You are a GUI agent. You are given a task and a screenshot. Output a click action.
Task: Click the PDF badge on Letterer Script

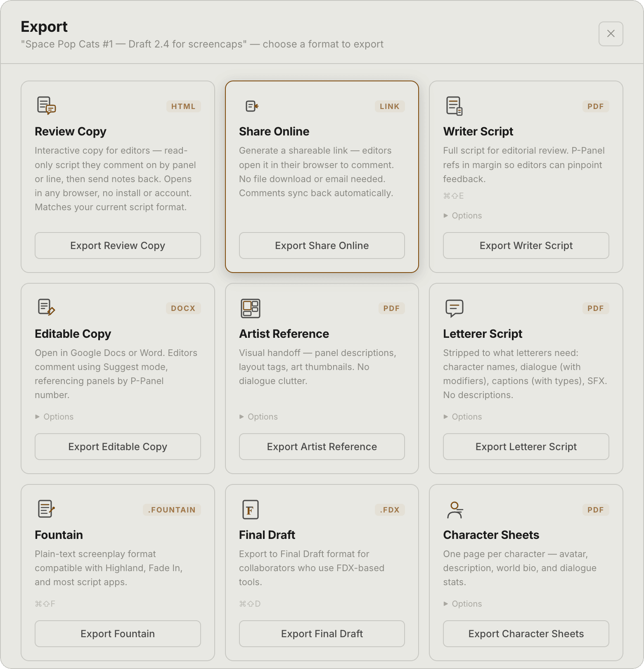tap(596, 308)
